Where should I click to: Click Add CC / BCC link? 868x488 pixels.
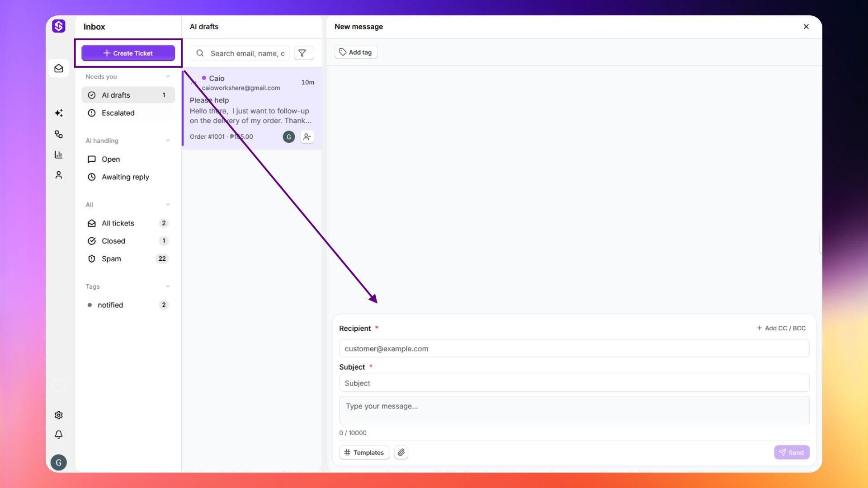(x=781, y=328)
